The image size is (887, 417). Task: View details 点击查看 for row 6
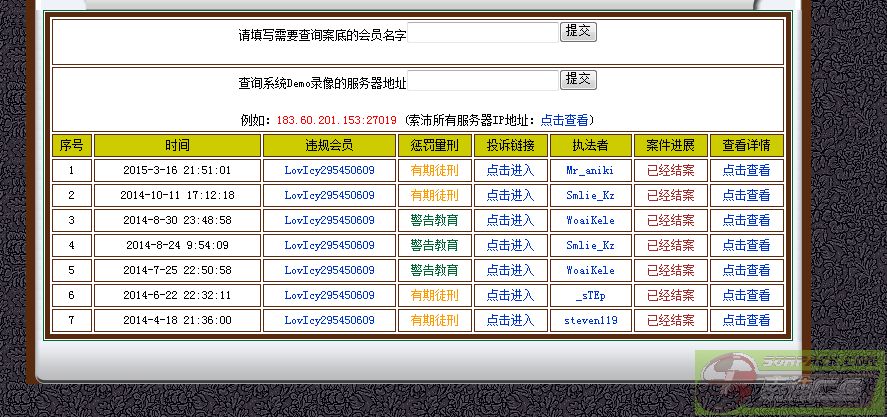pyautogui.click(x=746, y=295)
